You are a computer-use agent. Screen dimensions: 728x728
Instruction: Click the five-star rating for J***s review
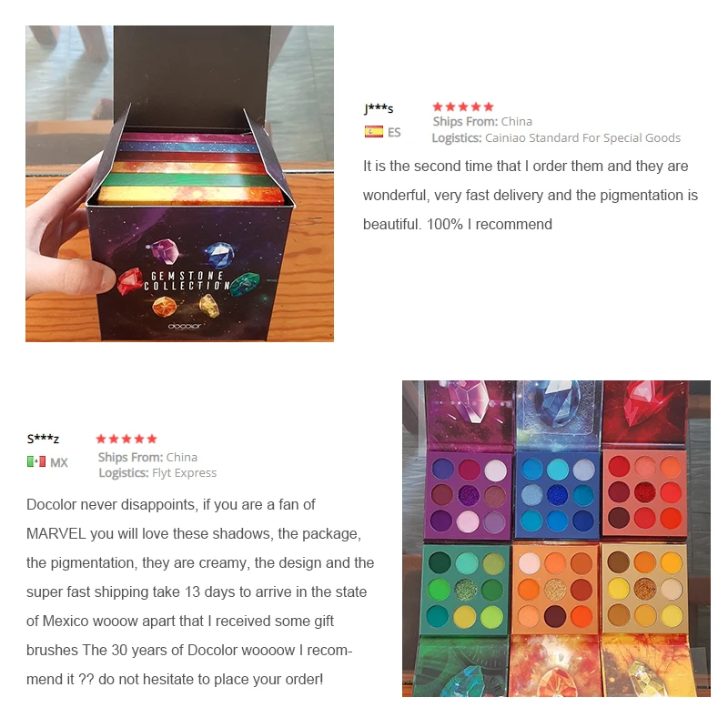click(x=463, y=106)
